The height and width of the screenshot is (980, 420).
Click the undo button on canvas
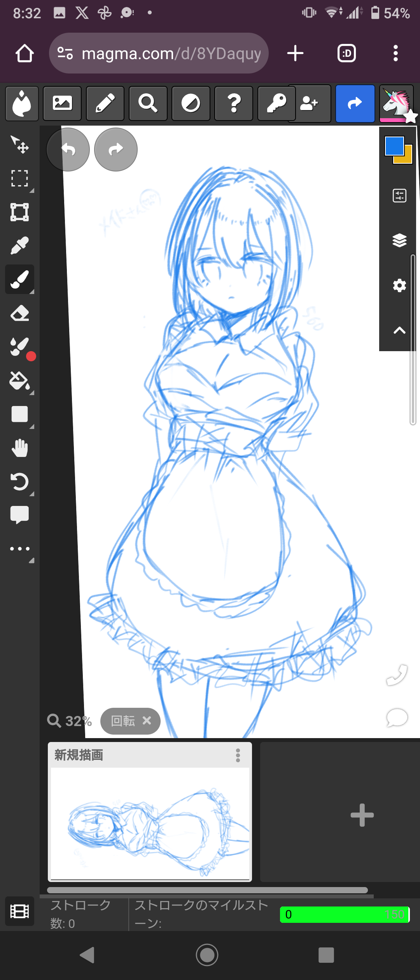[68, 149]
